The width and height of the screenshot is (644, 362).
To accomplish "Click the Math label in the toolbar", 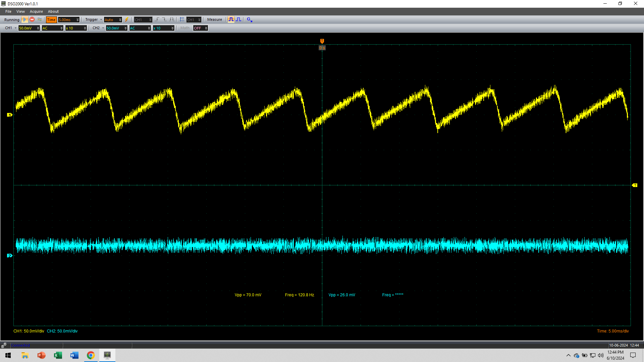I will (185, 28).
